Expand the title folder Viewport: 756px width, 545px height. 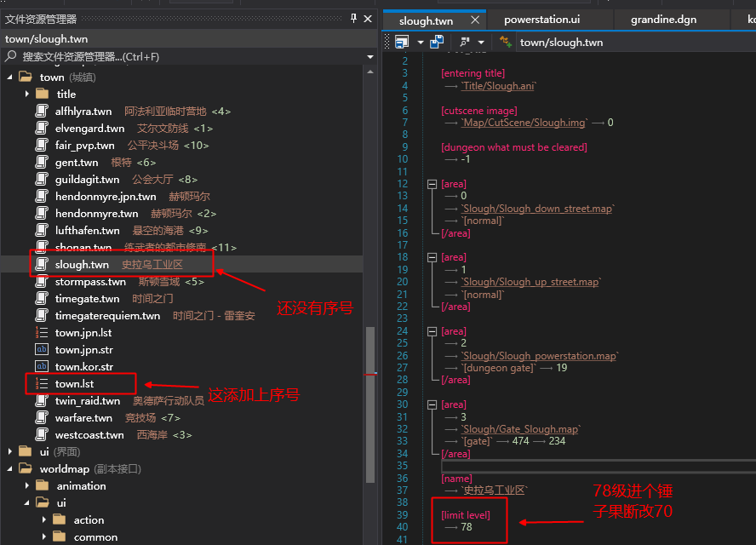(27, 94)
